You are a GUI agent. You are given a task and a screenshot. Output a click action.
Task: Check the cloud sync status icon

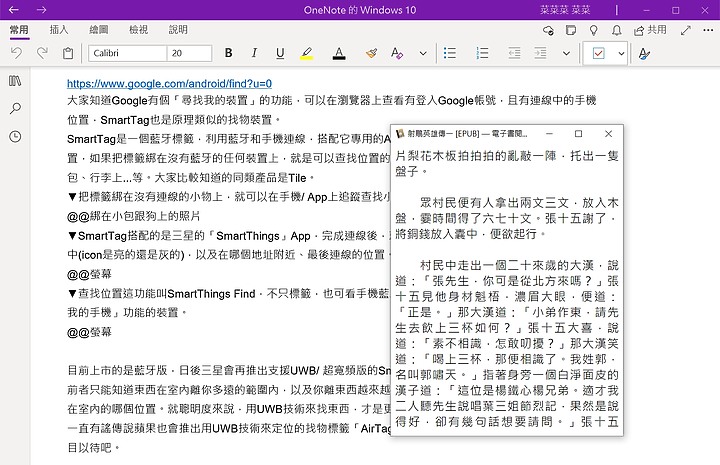pos(548,30)
